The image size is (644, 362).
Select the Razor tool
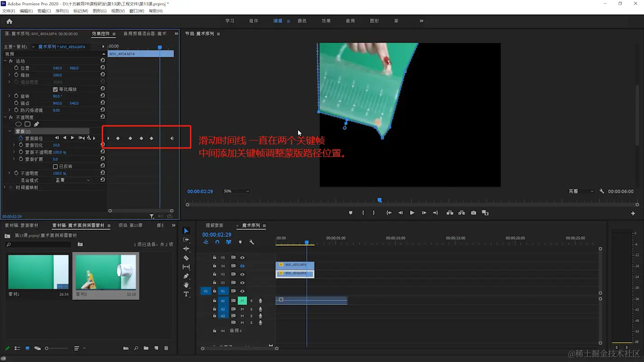186,258
